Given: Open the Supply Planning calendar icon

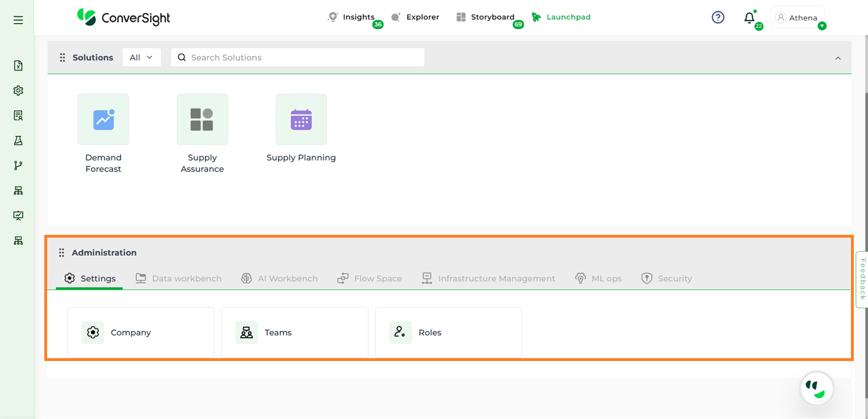Looking at the screenshot, I should [301, 120].
